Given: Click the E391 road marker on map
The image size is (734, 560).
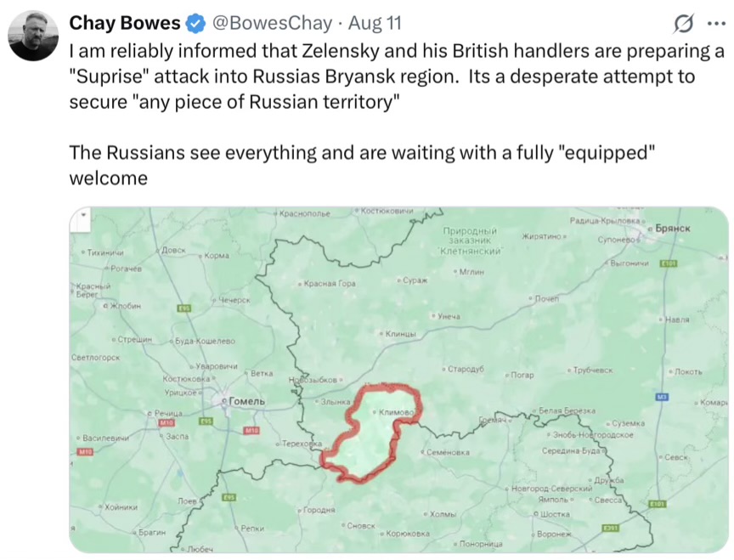Looking at the screenshot, I should 611,529.
